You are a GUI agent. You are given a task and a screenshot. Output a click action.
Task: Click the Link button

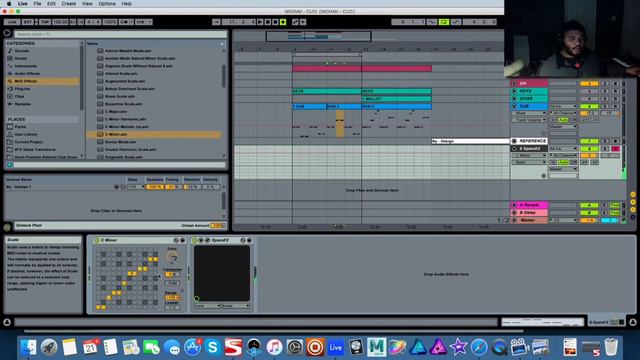(12, 22)
